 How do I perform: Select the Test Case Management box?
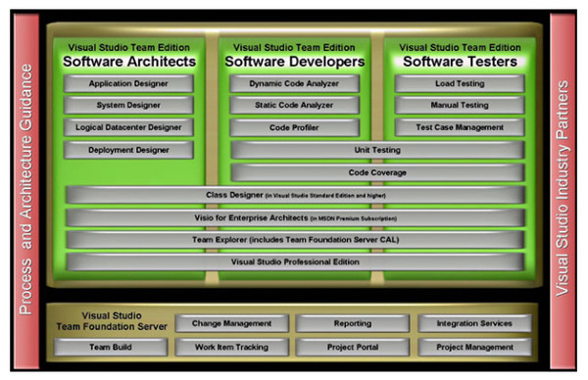[x=460, y=127]
